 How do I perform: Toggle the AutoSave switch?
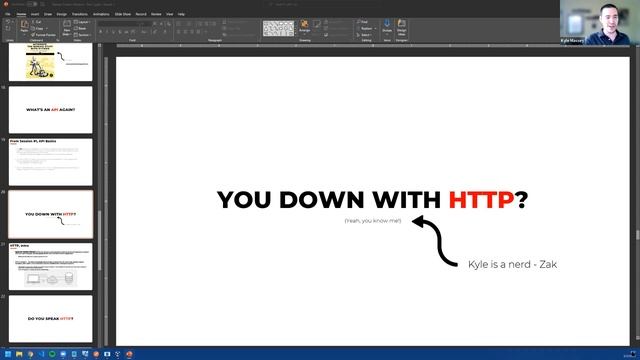[x=32, y=4]
